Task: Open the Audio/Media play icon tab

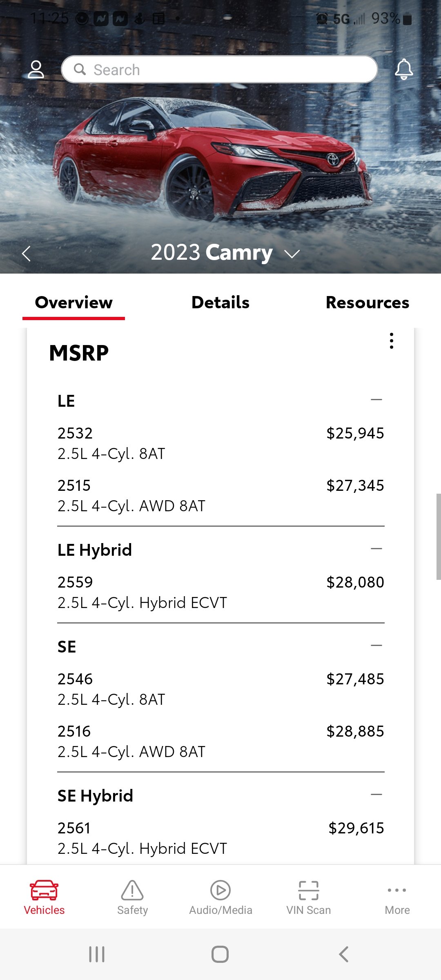Action: [220, 898]
